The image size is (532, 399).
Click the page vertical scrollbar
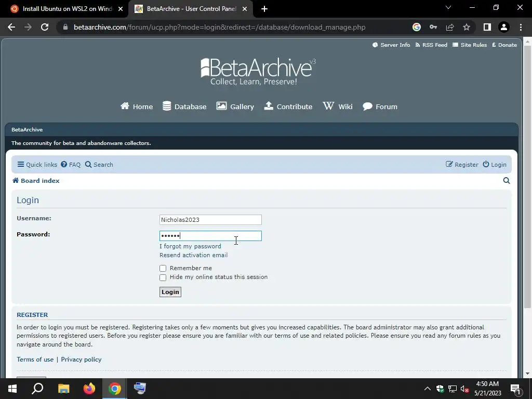(x=527, y=177)
